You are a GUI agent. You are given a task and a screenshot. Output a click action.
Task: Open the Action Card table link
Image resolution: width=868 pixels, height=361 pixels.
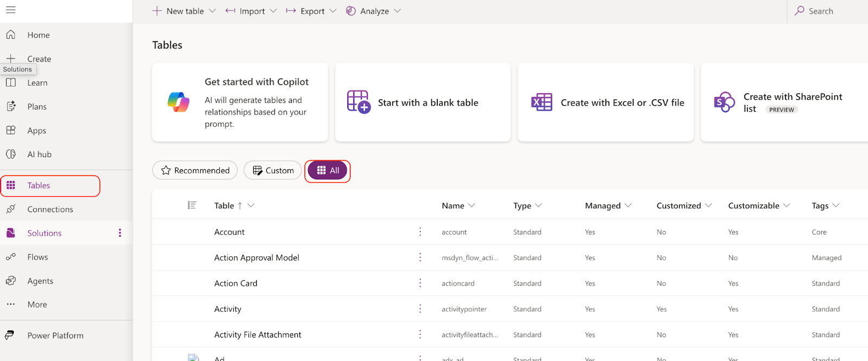[235, 283]
